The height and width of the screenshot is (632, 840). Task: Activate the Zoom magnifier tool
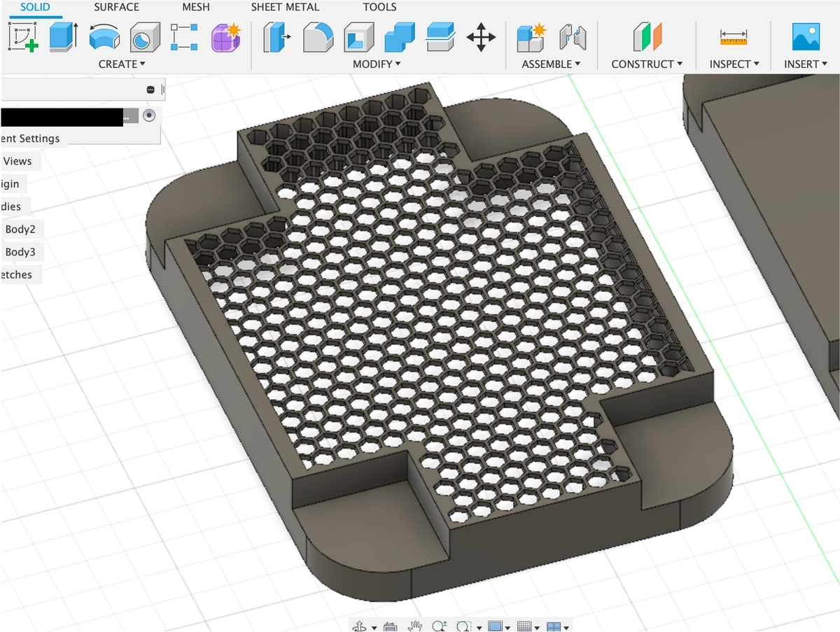[x=440, y=626]
